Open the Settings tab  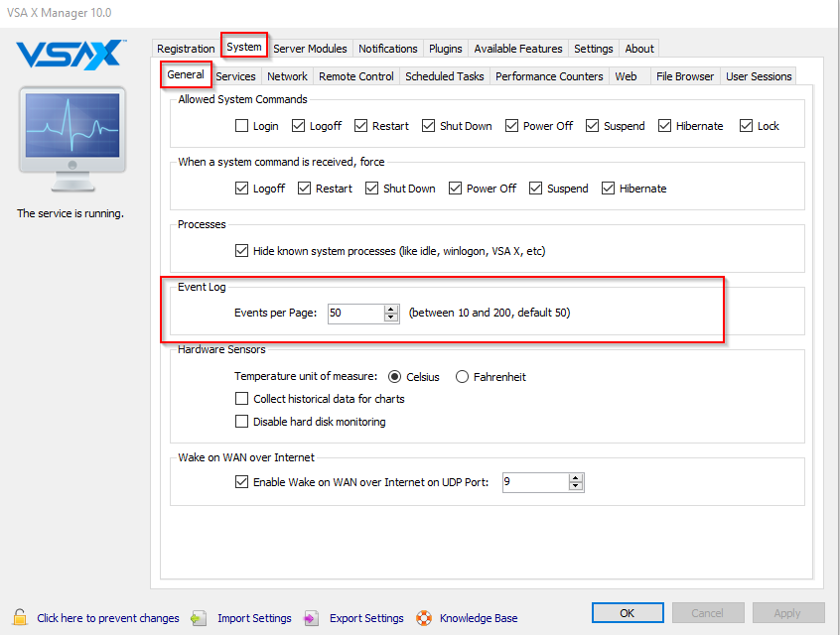pos(594,49)
